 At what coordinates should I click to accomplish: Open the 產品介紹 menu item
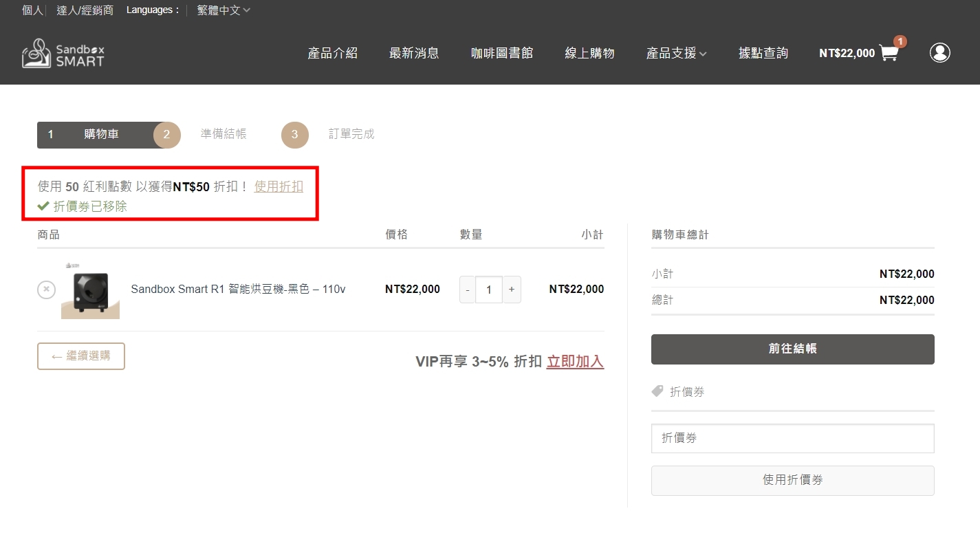(x=333, y=53)
